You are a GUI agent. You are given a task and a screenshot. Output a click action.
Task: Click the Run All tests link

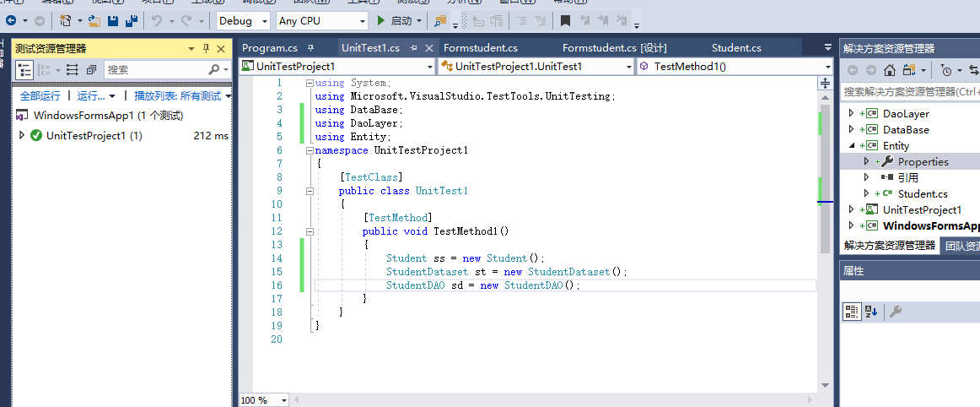pyautogui.click(x=40, y=95)
